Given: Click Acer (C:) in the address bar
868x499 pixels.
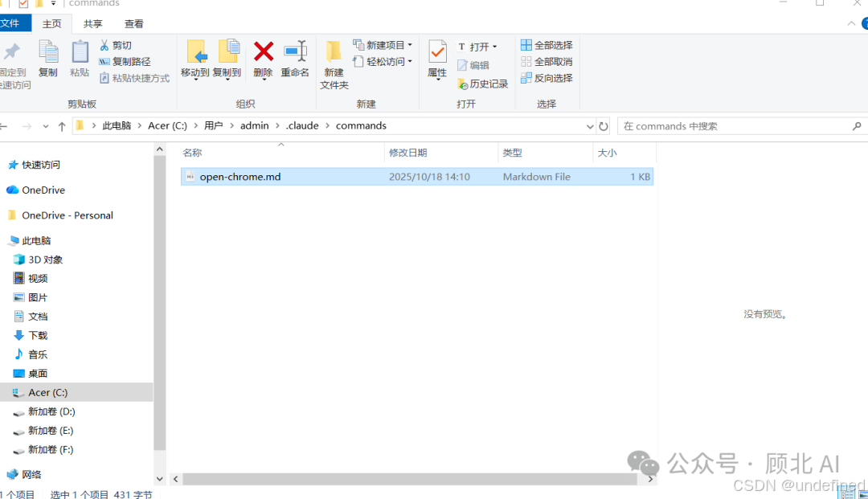Looking at the screenshot, I should 168,125.
